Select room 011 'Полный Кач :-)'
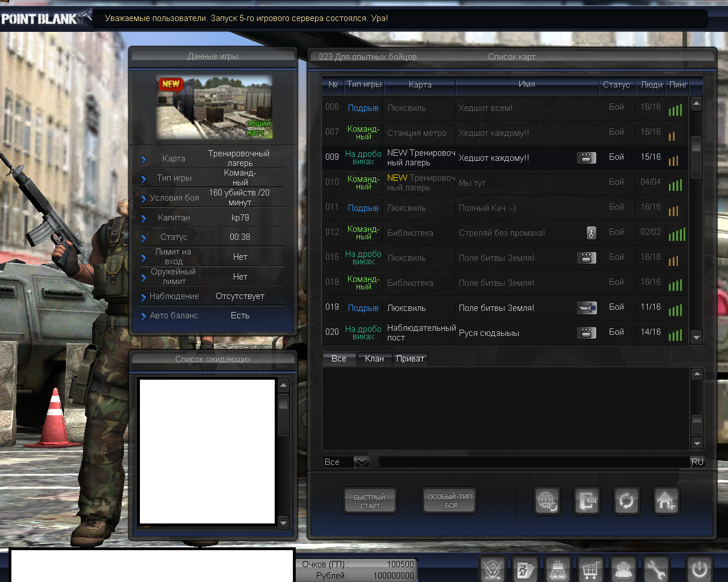The image size is (728, 582). tap(505, 207)
